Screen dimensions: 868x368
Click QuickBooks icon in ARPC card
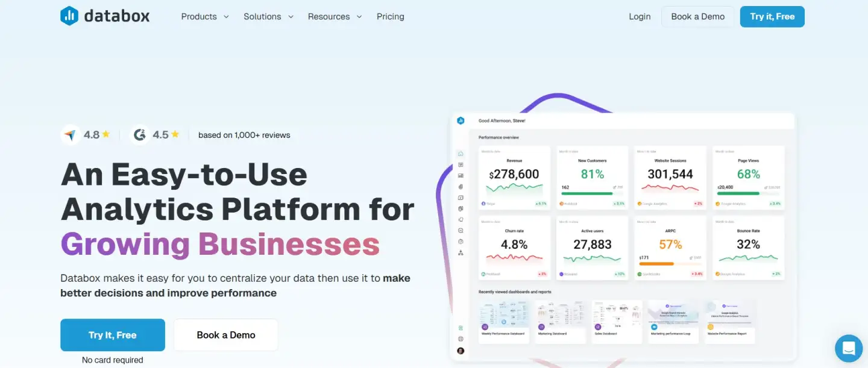point(639,274)
